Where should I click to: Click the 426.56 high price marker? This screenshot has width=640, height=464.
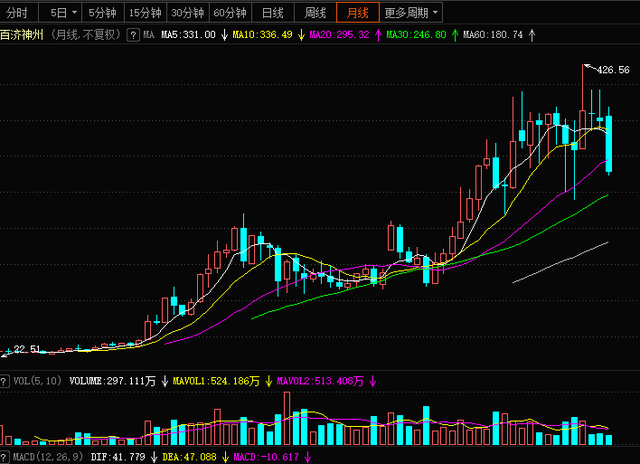(613, 70)
